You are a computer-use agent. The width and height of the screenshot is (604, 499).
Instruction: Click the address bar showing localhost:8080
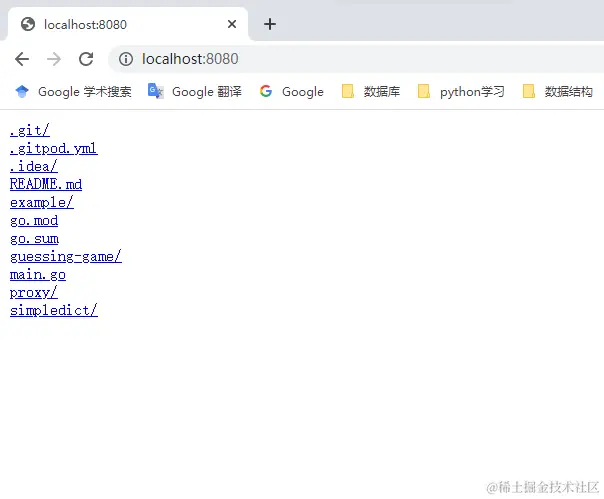point(356,59)
